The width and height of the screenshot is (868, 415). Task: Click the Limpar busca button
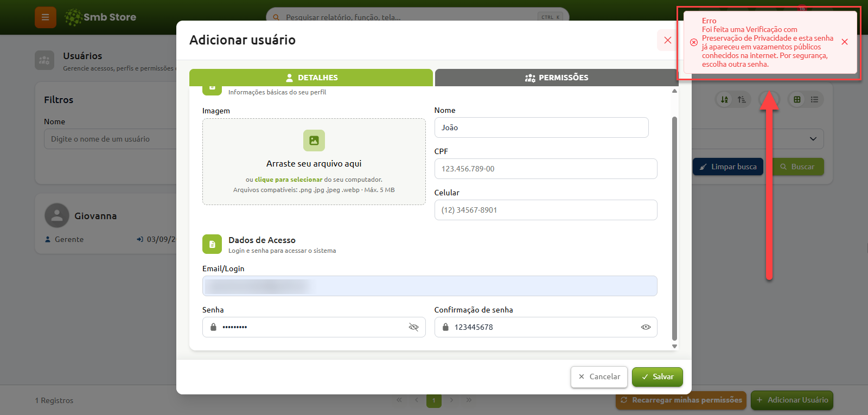pos(728,167)
